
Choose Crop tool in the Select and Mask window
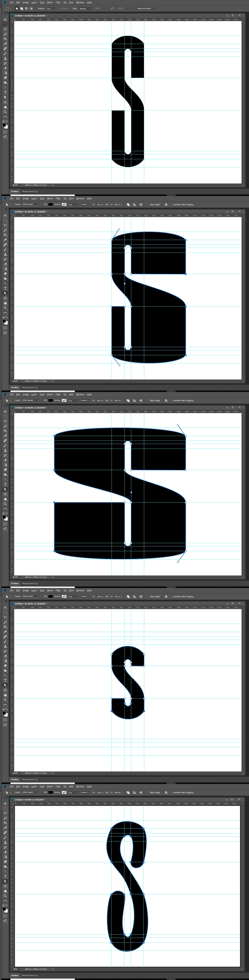point(5,39)
